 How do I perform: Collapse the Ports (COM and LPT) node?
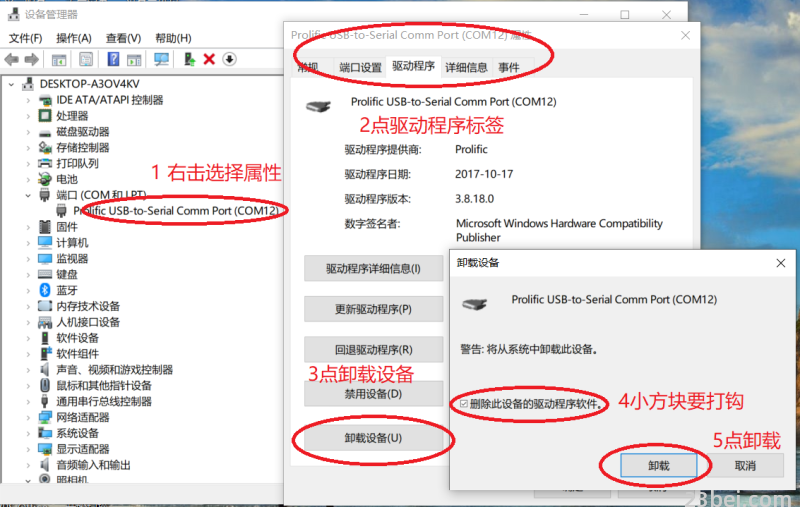[28, 195]
